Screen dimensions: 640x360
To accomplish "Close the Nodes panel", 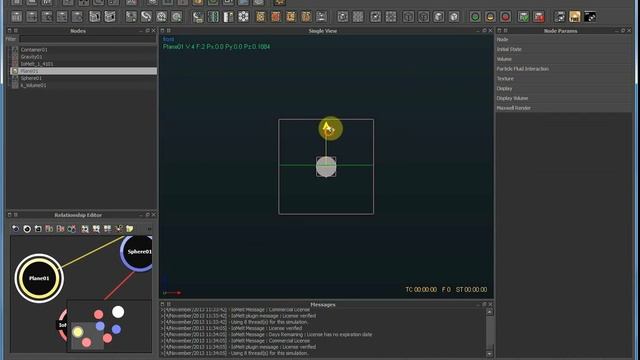I will [x=153, y=31].
